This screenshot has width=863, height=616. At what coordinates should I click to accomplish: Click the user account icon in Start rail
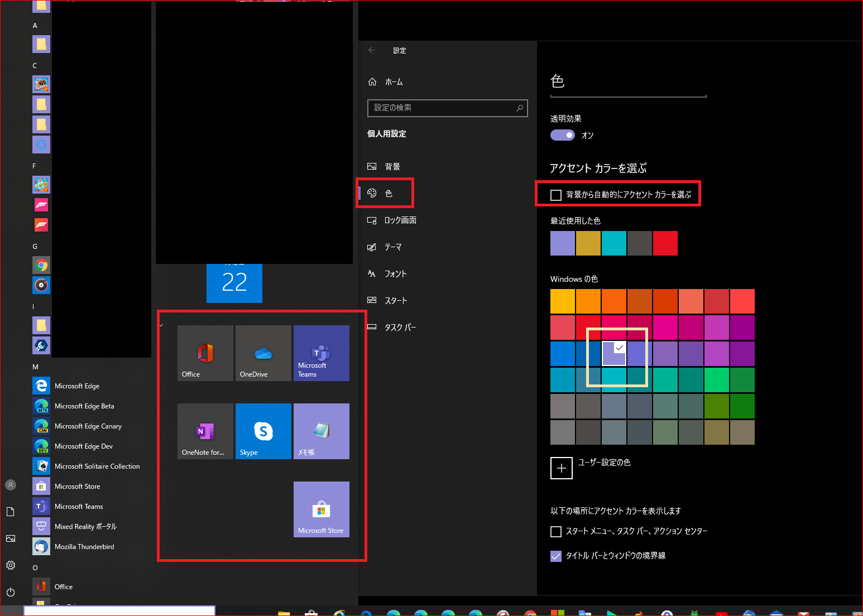11,485
